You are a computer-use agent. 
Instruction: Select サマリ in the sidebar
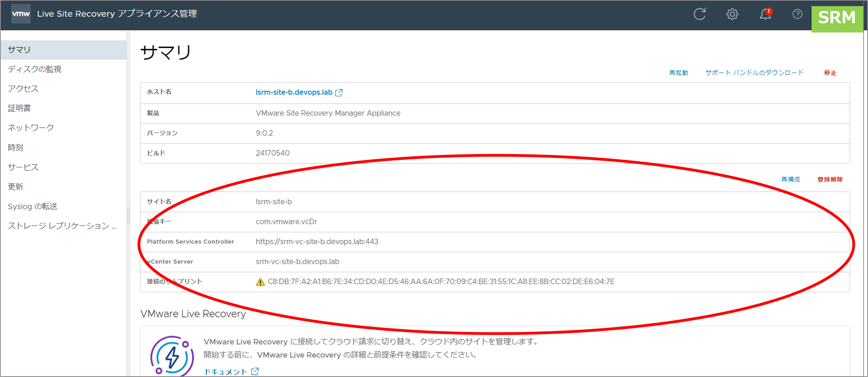point(64,50)
